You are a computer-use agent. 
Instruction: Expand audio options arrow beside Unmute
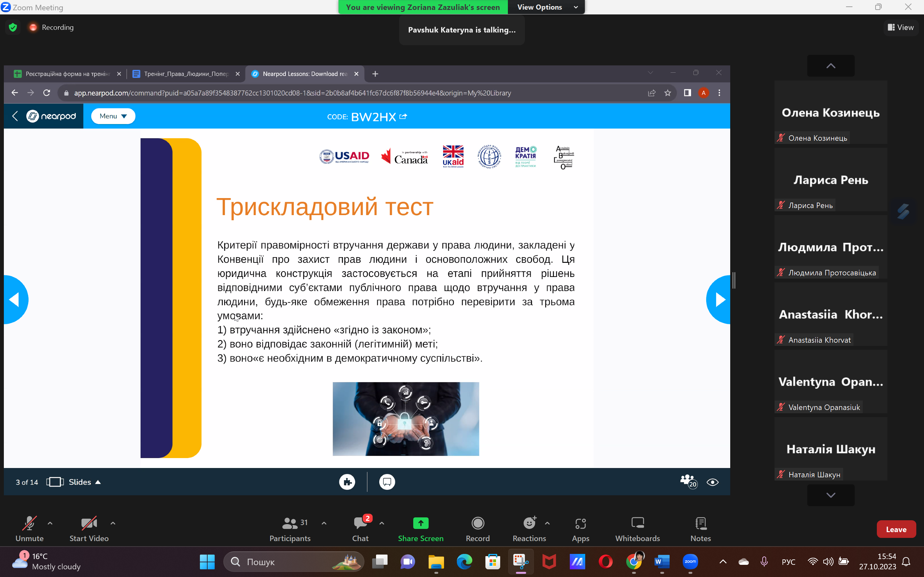(x=50, y=523)
